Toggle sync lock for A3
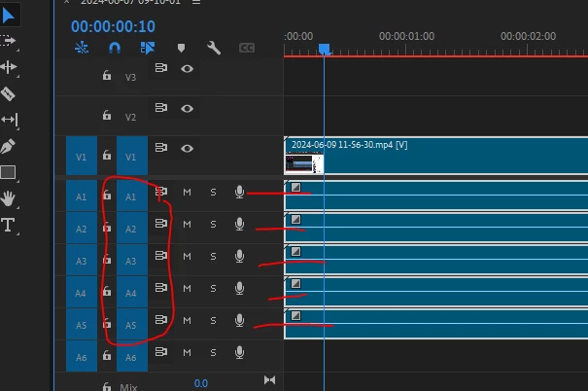This screenshot has width=588, height=391. (161, 256)
